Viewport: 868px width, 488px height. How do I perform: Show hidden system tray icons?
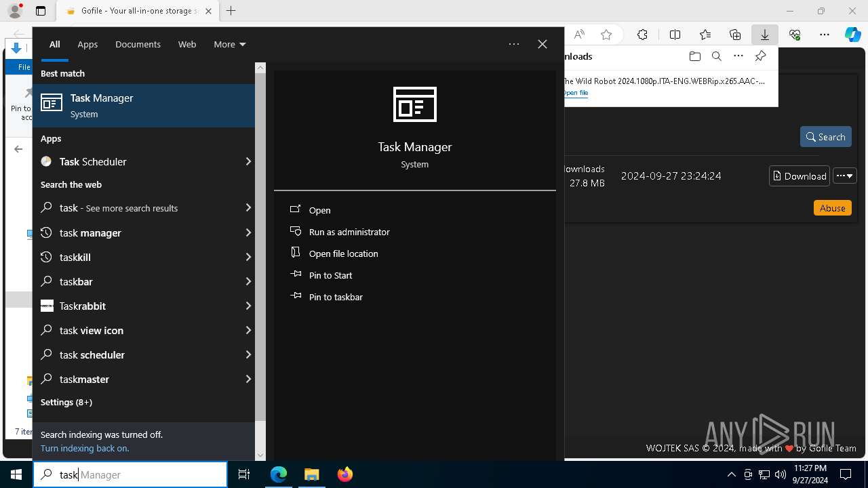731,474
